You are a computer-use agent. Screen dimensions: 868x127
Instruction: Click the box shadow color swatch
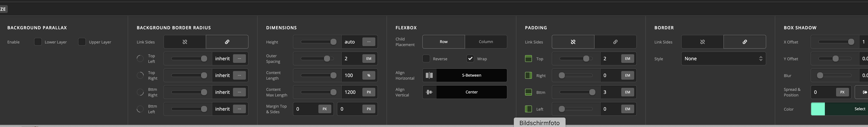point(818,109)
